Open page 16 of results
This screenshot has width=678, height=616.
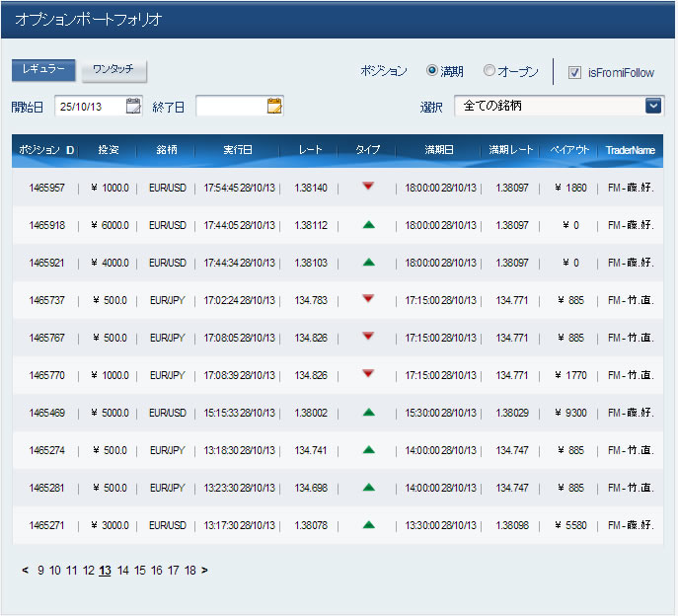tap(157, 571)
